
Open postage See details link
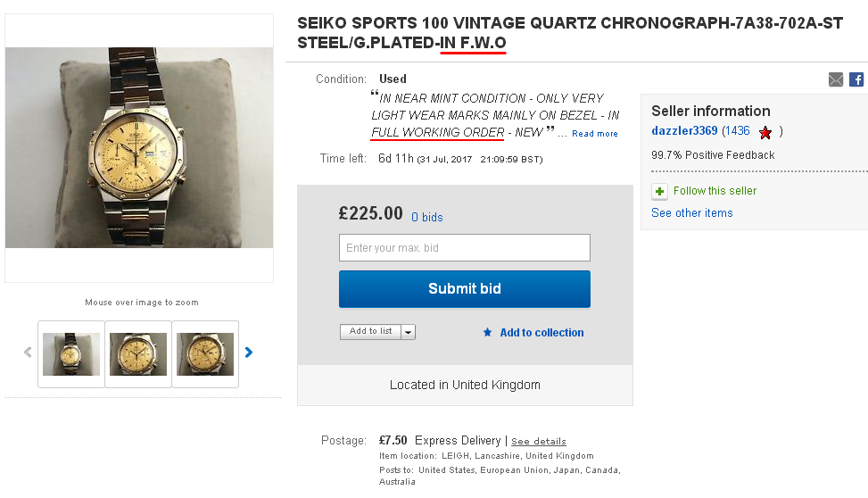538,441
